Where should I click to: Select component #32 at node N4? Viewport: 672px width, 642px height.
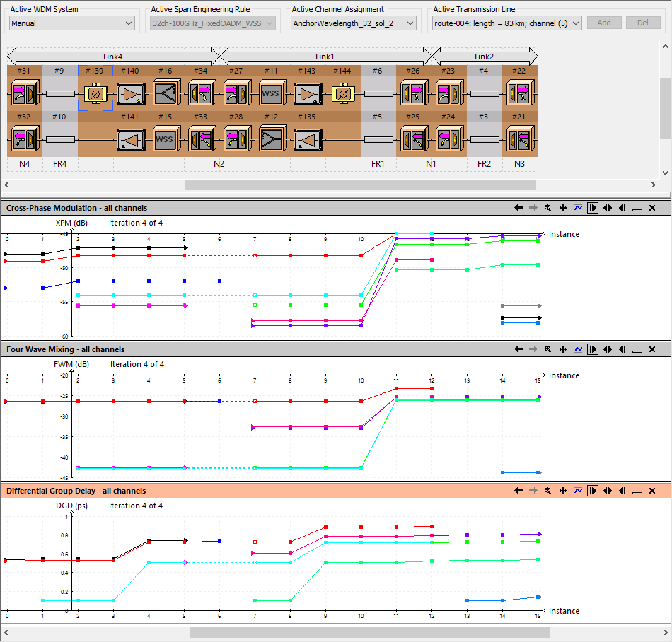(25, 139)
